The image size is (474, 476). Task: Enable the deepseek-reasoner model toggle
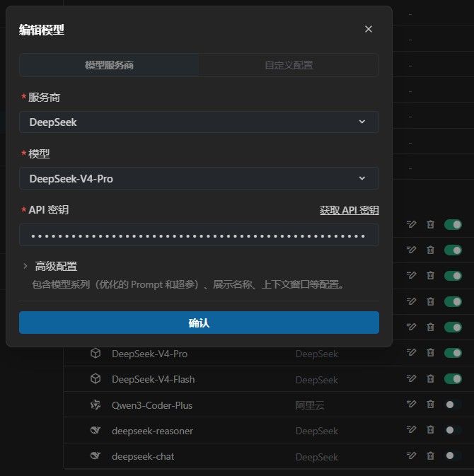coord(453,430)
